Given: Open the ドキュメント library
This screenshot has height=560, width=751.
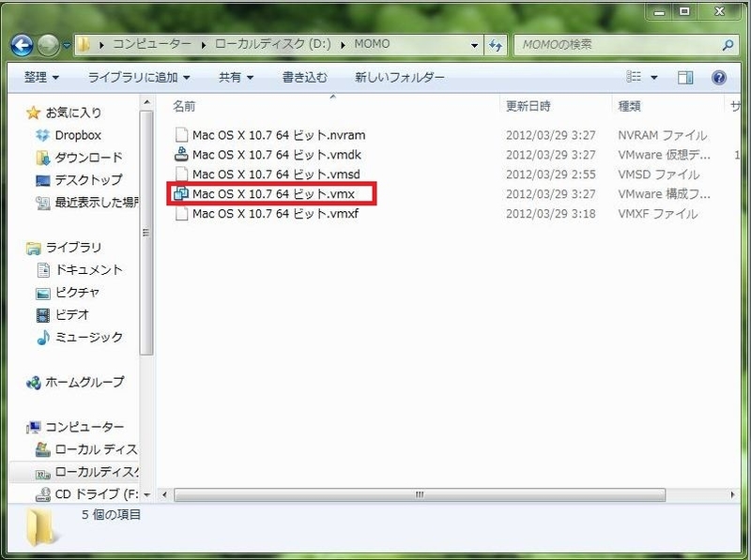Looking at the screenshot, I should click(x=88, y=270).
